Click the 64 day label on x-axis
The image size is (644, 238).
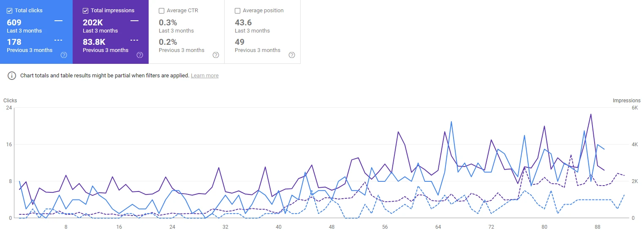point(438,227)
